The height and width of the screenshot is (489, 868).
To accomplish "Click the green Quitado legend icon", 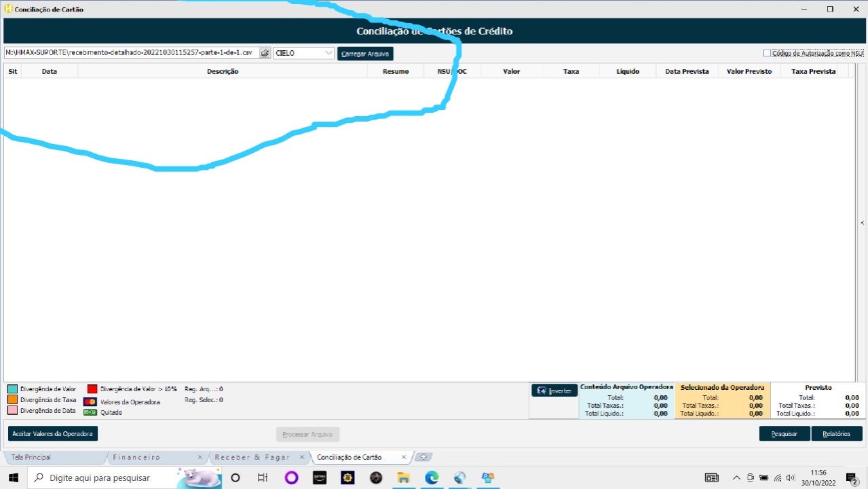I will (x=90, y=412).
